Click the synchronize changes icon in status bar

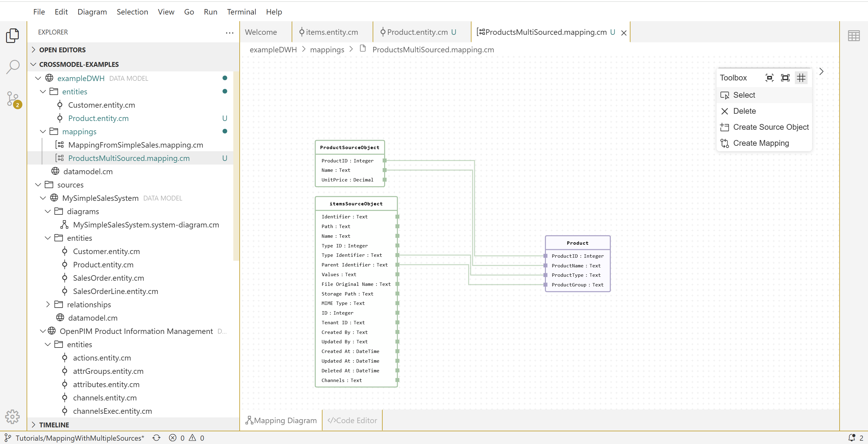(x=156, y=438)
